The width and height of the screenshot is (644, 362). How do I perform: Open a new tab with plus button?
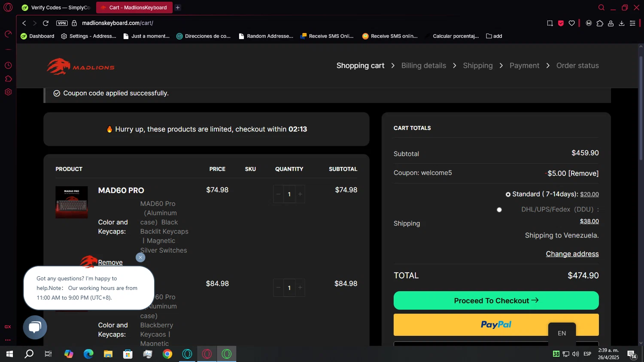click(178, 7)
